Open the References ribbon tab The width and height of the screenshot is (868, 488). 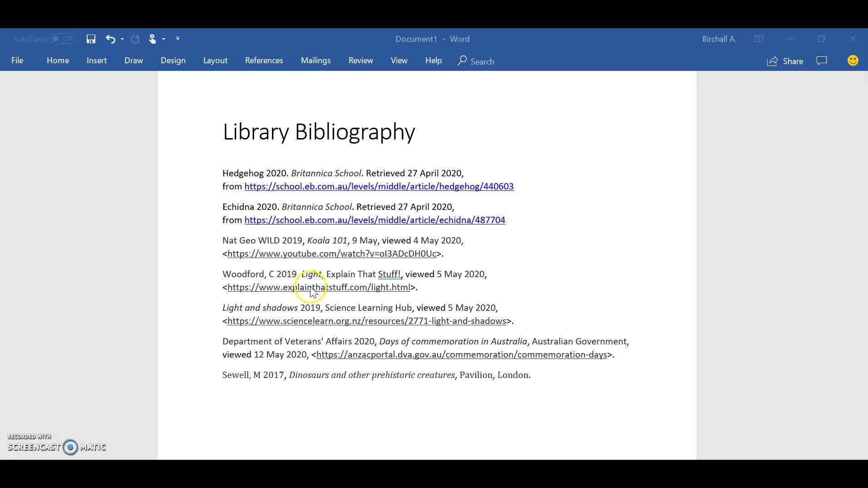[x=264, y=61]
